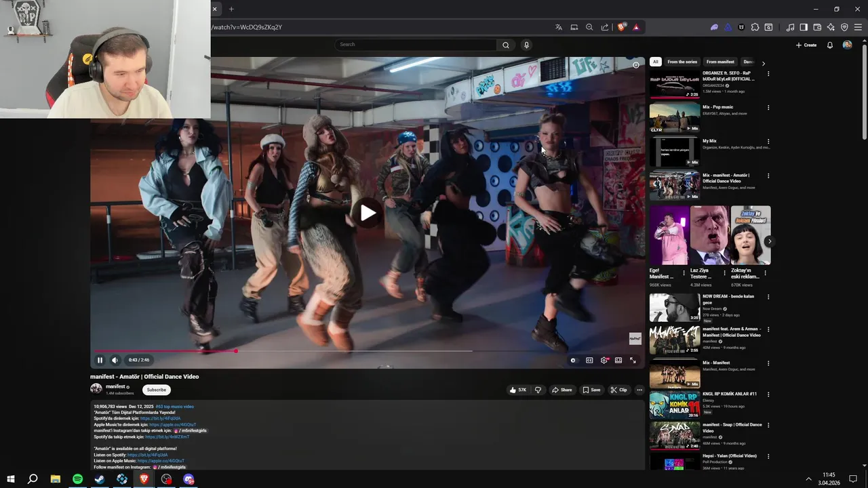Click the zoom magnifier in address bar
This screenshot has height=488, width=868.
(x=589, y=27)
